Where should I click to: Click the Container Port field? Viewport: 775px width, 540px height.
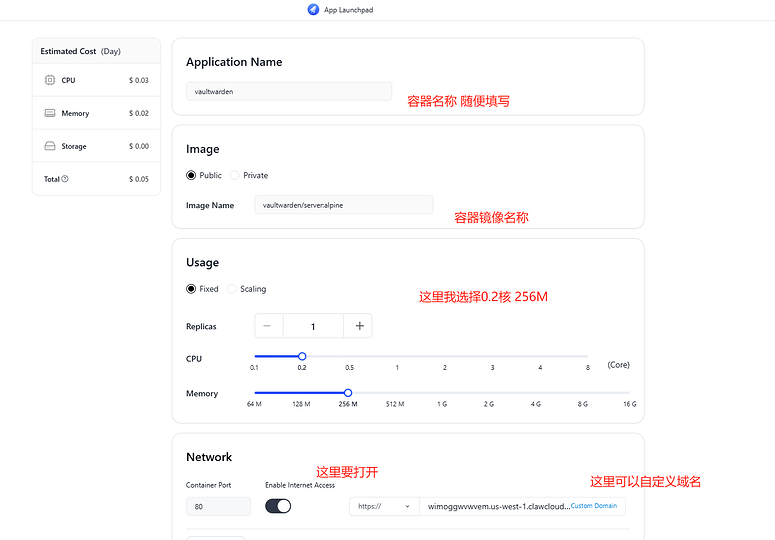[218, 507]
